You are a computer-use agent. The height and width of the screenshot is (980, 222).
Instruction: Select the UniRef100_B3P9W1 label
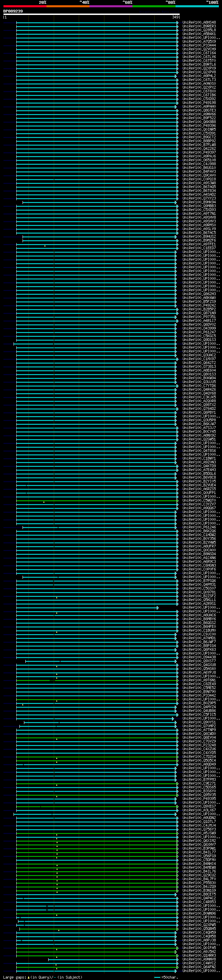199,848
